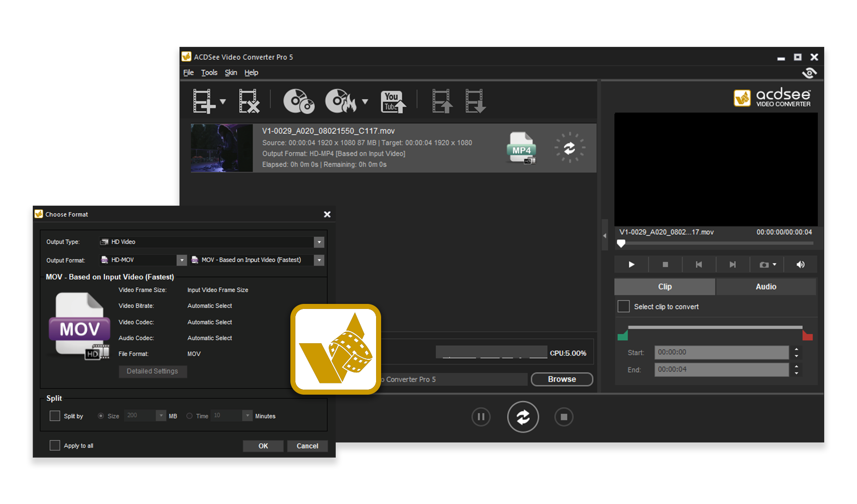Click the snapshot camera icon
Screen dimensions: 857x504
(x=764, y=265)
